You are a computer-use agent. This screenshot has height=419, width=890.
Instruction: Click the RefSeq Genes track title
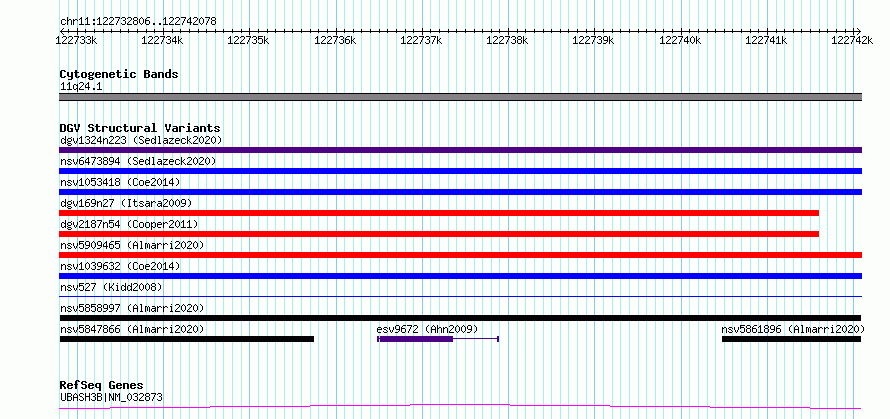click(x=101, y=386)
